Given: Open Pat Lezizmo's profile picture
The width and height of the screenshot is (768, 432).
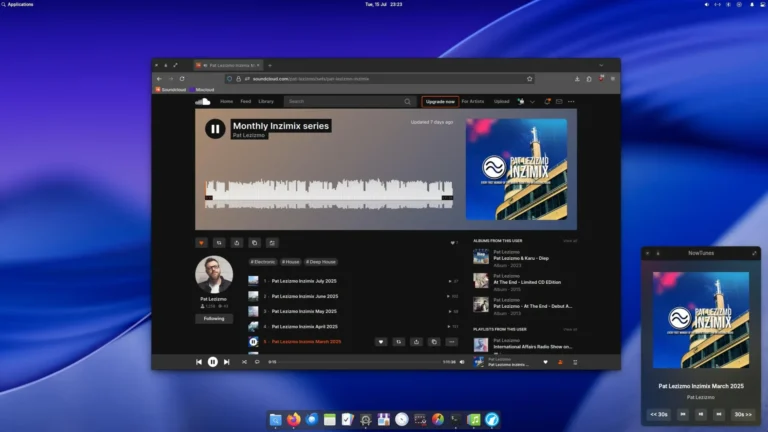Looking at the screenshot, I should [x=214, y=274].
